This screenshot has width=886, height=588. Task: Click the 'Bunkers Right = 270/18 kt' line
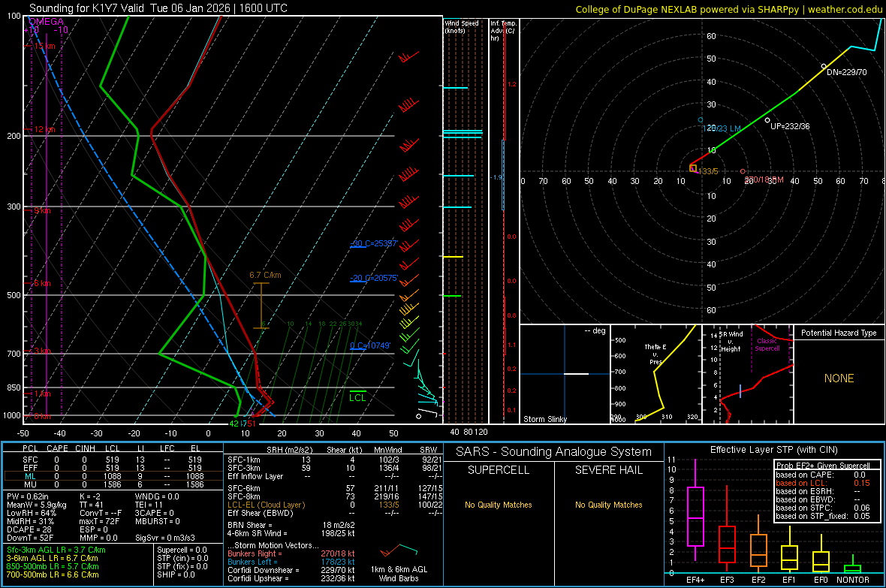(x=291, y=553)
